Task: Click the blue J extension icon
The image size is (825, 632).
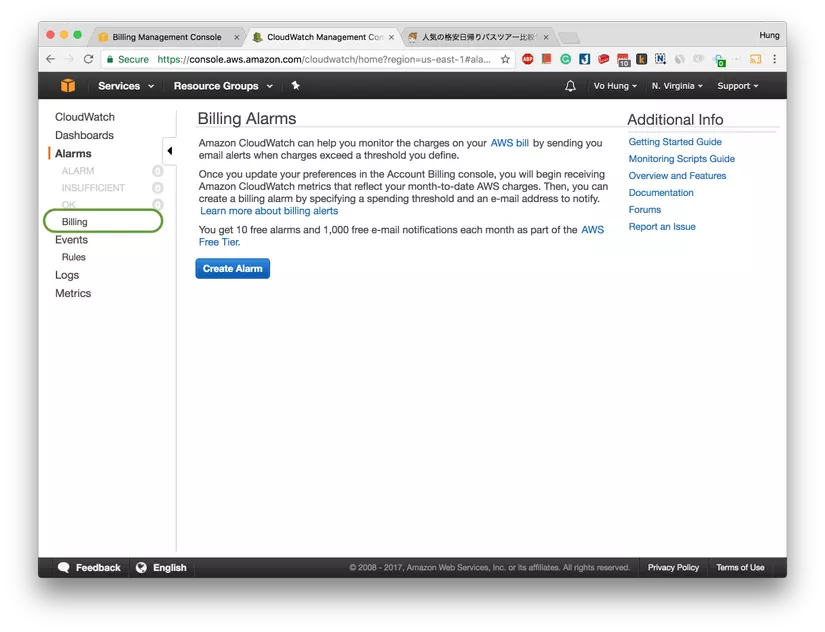Action: pyautogui.click(x=585, y=59)
